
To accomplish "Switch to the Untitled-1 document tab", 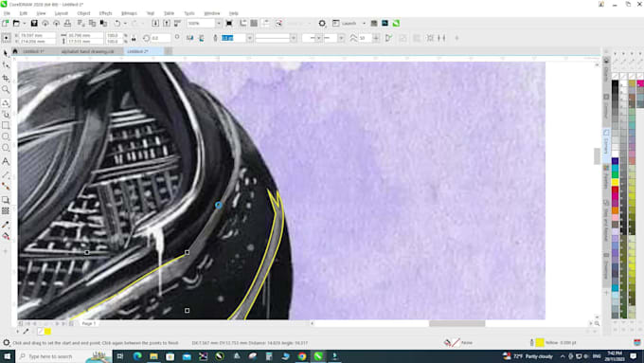I will click(34, 51).
